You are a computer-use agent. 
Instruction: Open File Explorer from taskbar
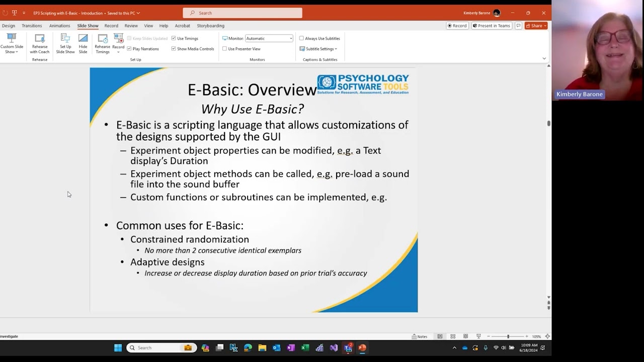pos(262,347)
